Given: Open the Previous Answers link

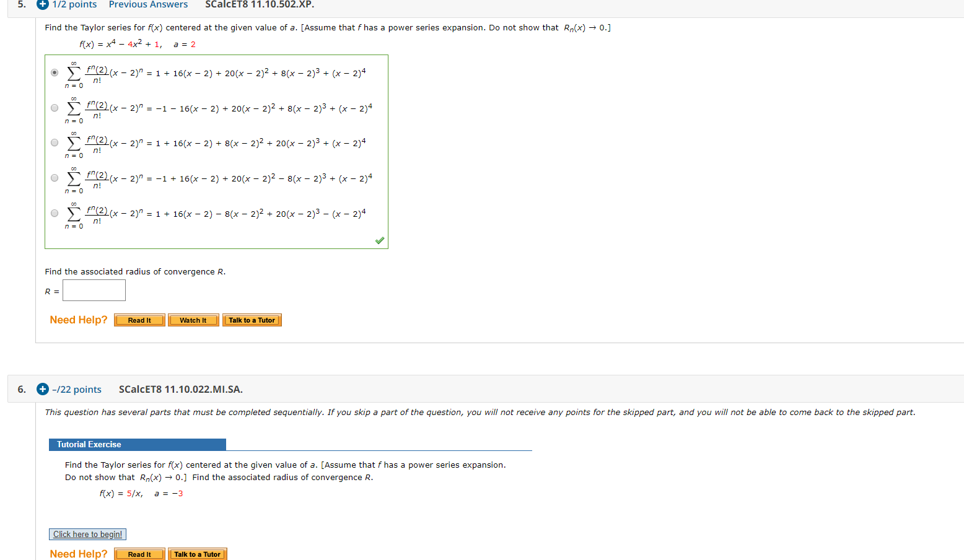Looking at the screenshot, I should [x=148, y=5].
